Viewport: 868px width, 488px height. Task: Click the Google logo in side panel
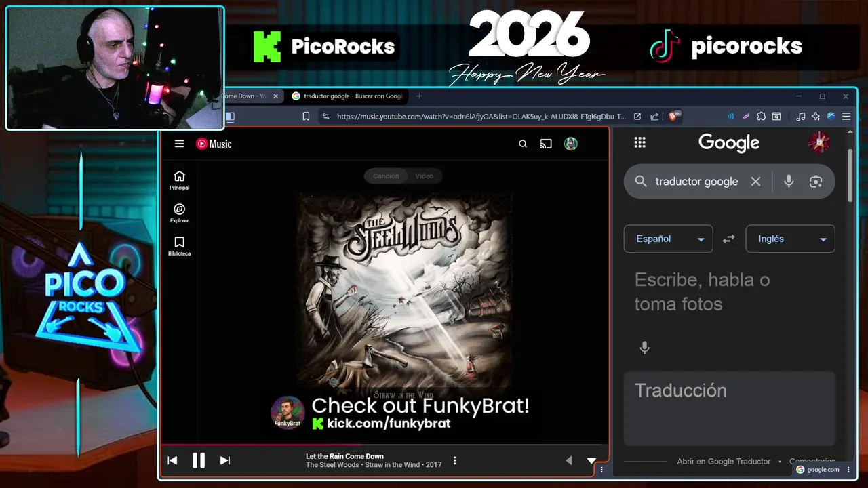pyautogui.click(x=729, y=143)
